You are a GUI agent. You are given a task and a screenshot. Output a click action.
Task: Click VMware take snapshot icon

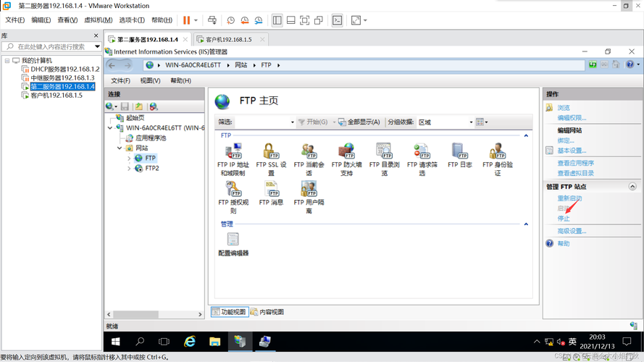tap(231, 20)
